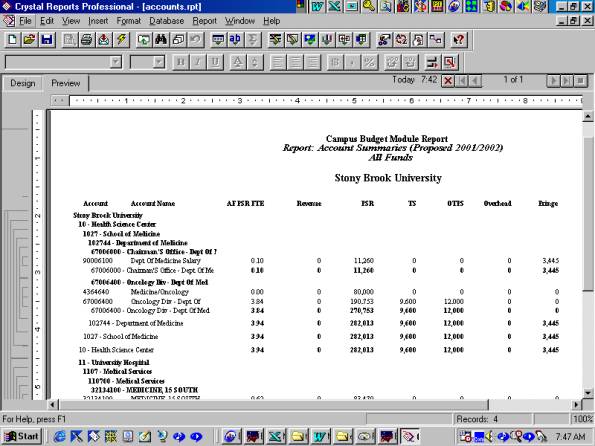Click the 'Stony Brook University' report title

pos(388,178)
